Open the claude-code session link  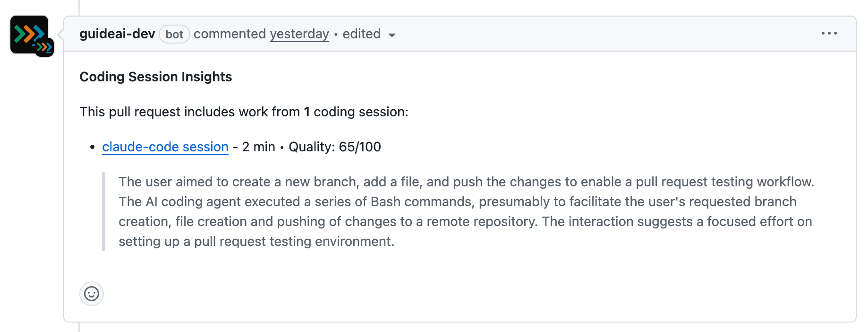(x=164, y=147)
